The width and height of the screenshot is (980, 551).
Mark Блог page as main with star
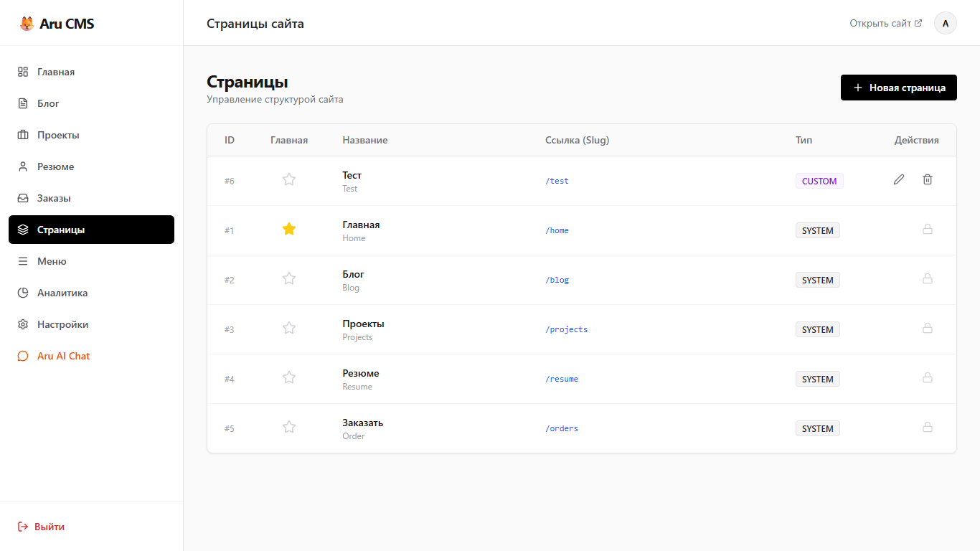[x=289, y=278]
